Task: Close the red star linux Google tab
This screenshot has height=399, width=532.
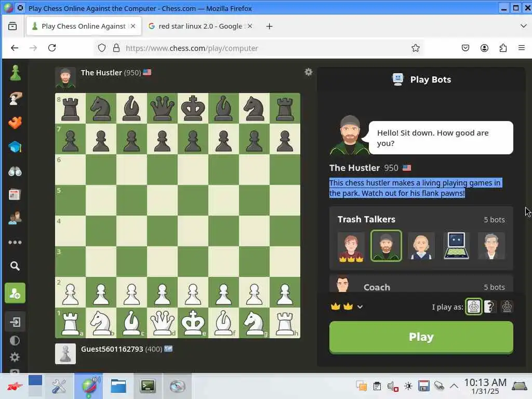Action: 250,26
